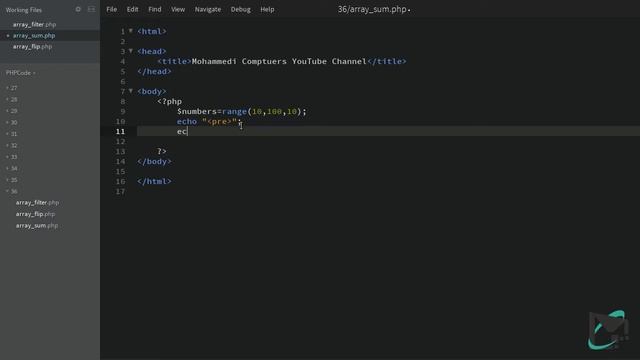Collapse the html tag fold arrow
Image resolution: width=640 pixels, height=360 pixels.
[131, 31]
